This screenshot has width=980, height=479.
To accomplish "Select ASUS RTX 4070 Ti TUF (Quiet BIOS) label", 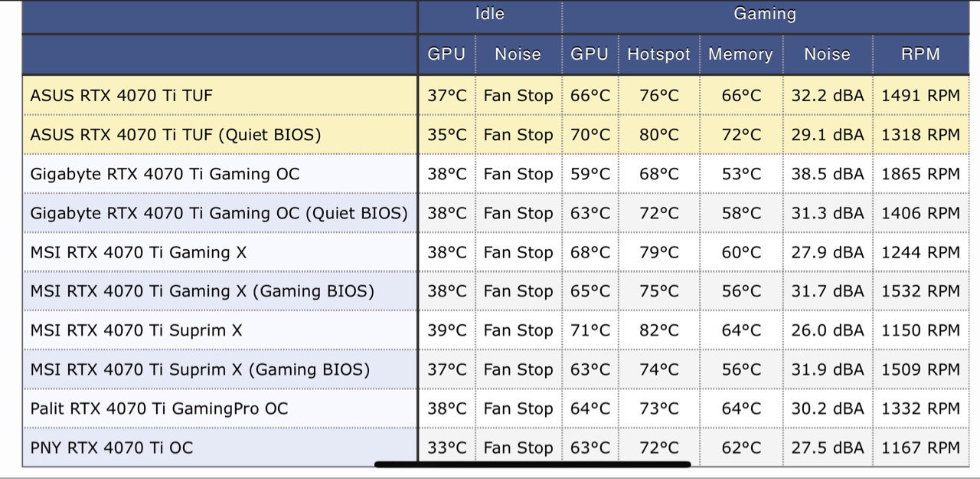I will click(175, 135).
